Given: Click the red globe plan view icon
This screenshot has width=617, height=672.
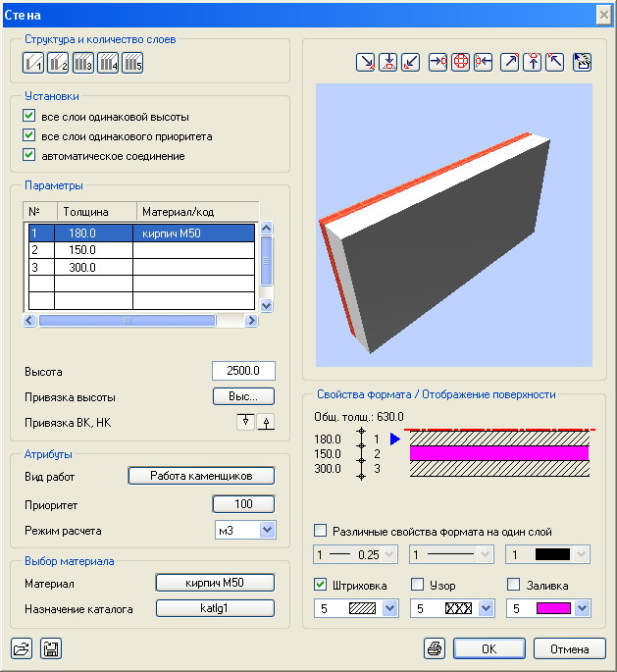Looking at the screenshot, I should [x=461, y=62].
